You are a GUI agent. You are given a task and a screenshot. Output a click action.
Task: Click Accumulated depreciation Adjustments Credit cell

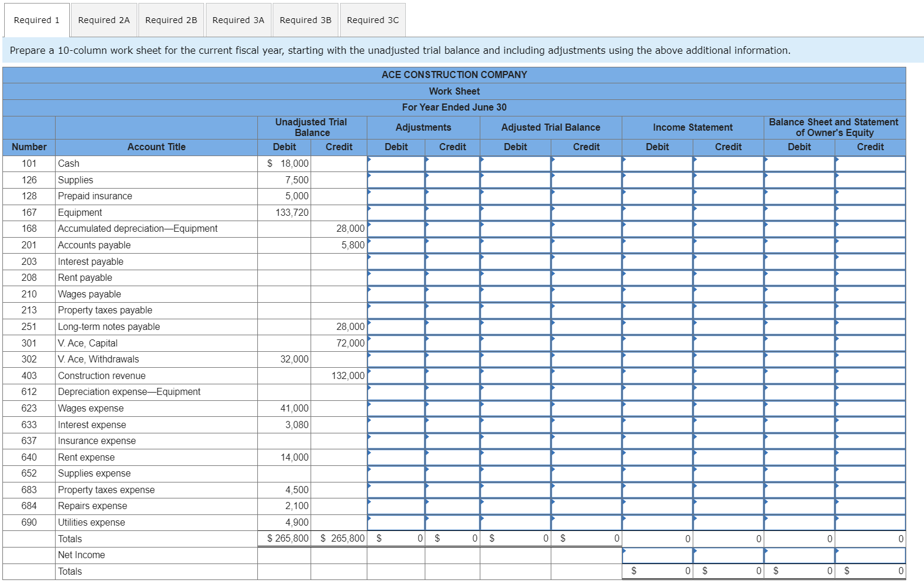point(453,229)
